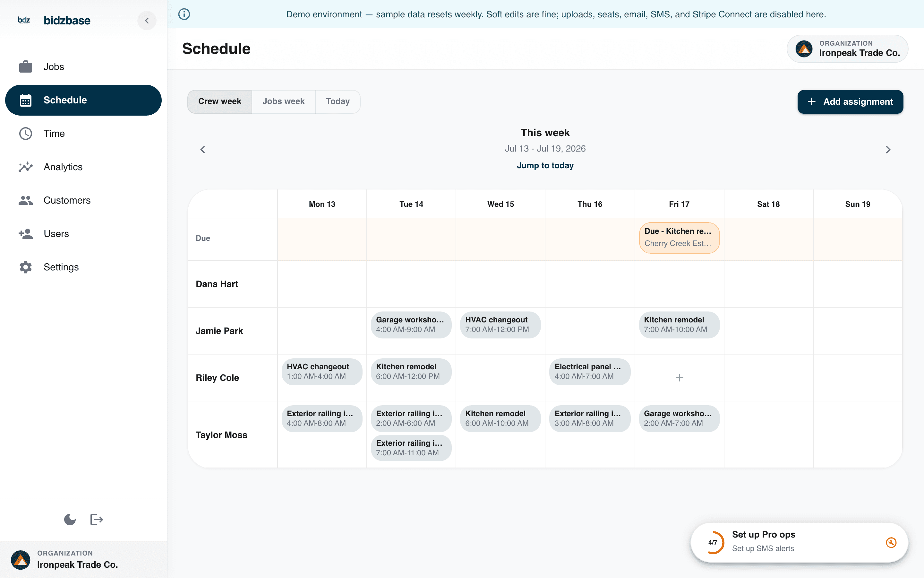924x578 pixels.
Task: Open organization switcher in header
Action: [847, 49]
